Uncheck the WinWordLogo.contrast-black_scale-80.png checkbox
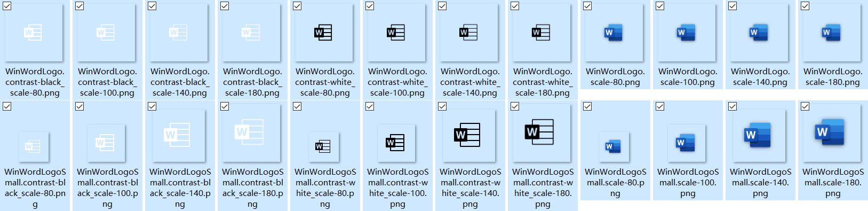This screenshot has height=211, width=868. (x=7, y=6)
